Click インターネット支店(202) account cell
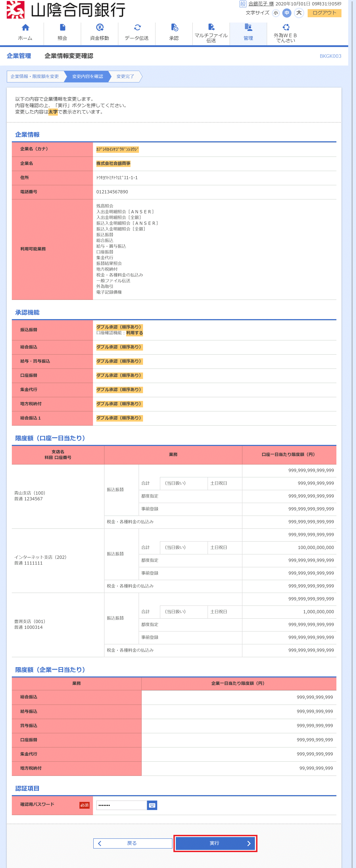 (x=58, y=560)
